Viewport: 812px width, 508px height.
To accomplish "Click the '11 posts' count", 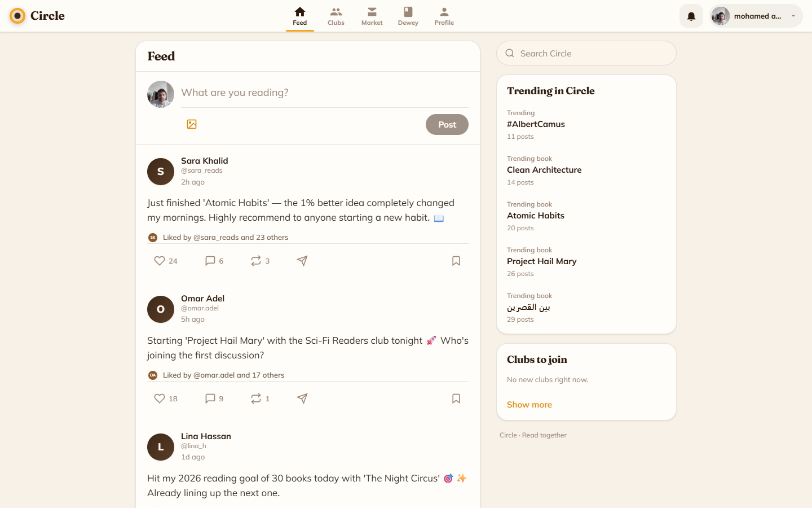I will click(x=520, y=137).
